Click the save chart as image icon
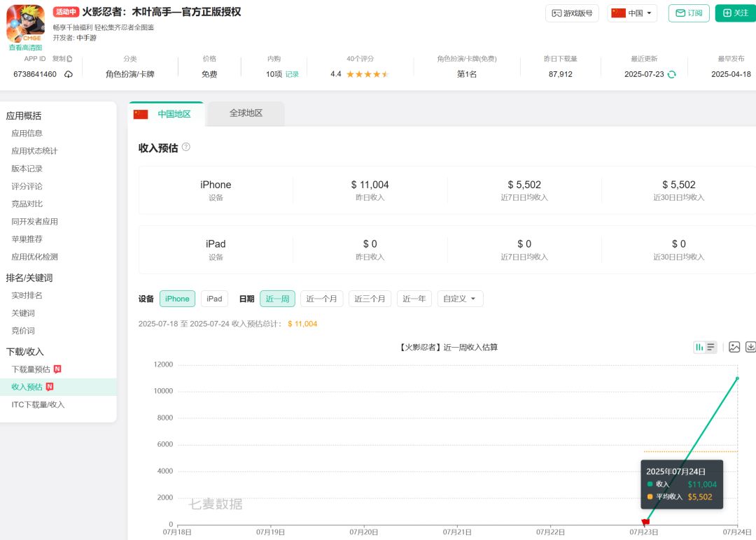 (x=734, y=347)
